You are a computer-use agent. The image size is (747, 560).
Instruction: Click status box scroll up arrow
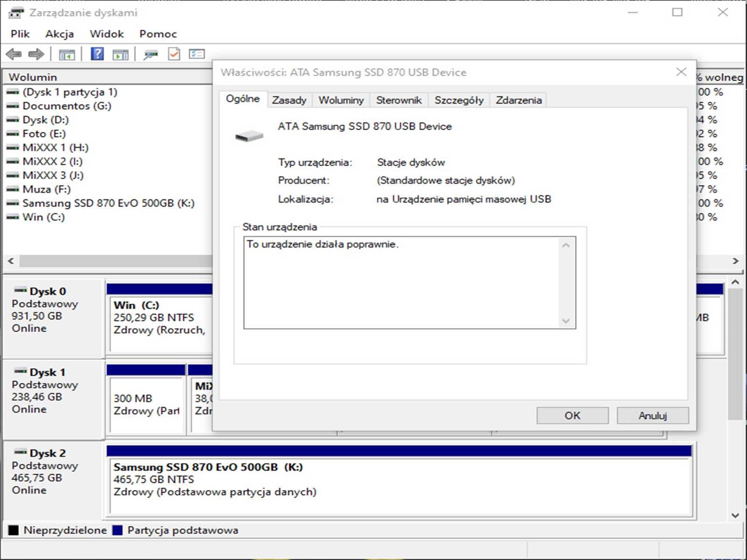click(566, 245)
